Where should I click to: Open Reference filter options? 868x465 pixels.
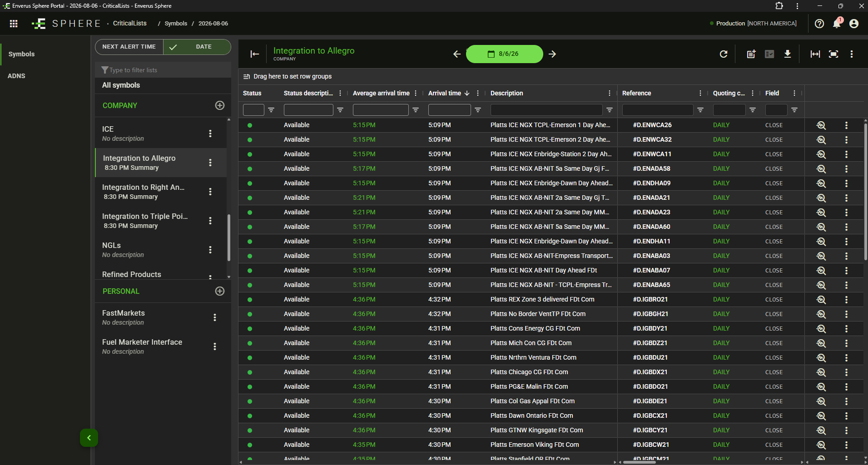(x=700, y=110)
